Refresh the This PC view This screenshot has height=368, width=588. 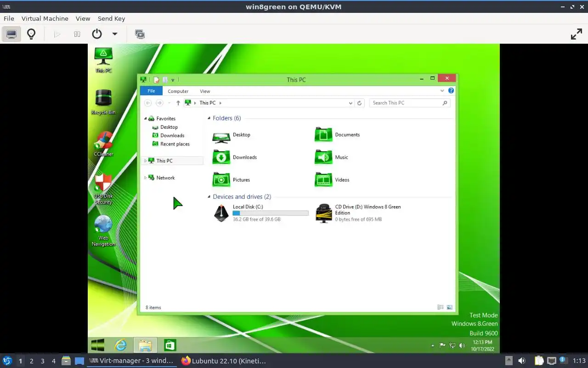click(x=360, y=103)
